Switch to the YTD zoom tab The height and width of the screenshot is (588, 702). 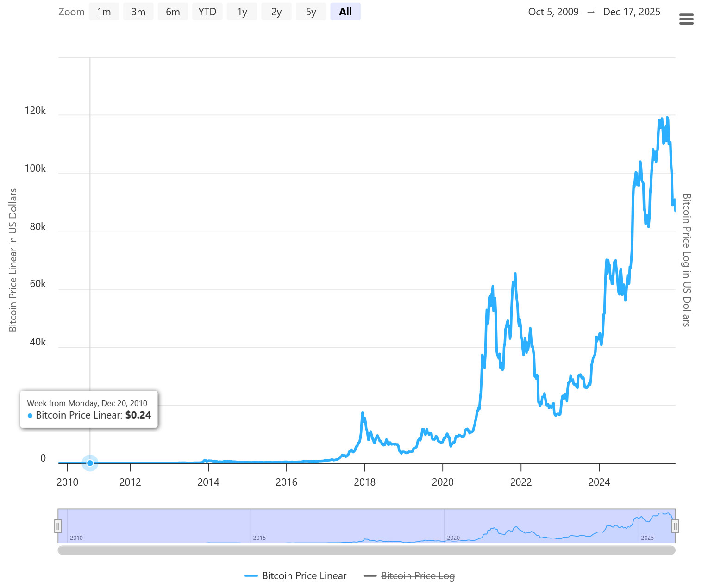pyautogui.click(x=207, y=12)
